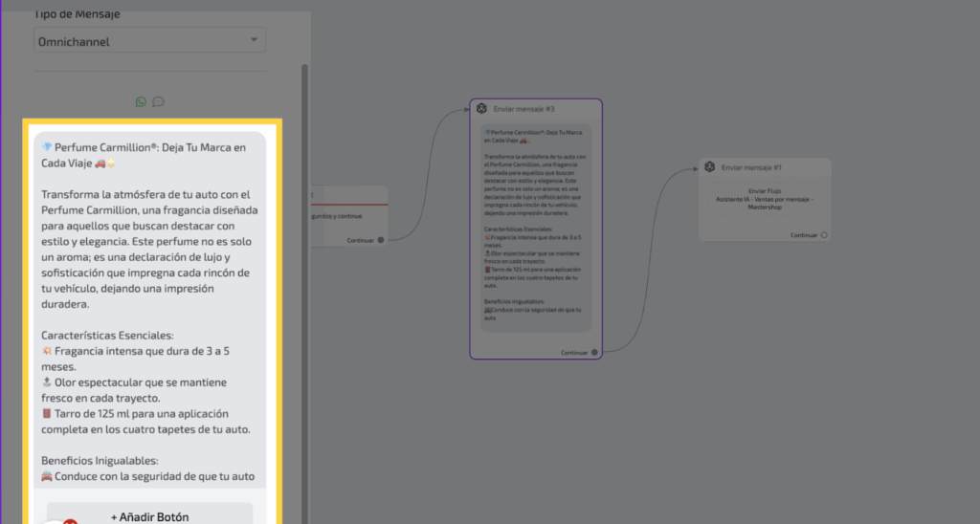Select the WhatsApp channel icon
The width and height of the screenshot is (980, 524).
pos(142,101)
